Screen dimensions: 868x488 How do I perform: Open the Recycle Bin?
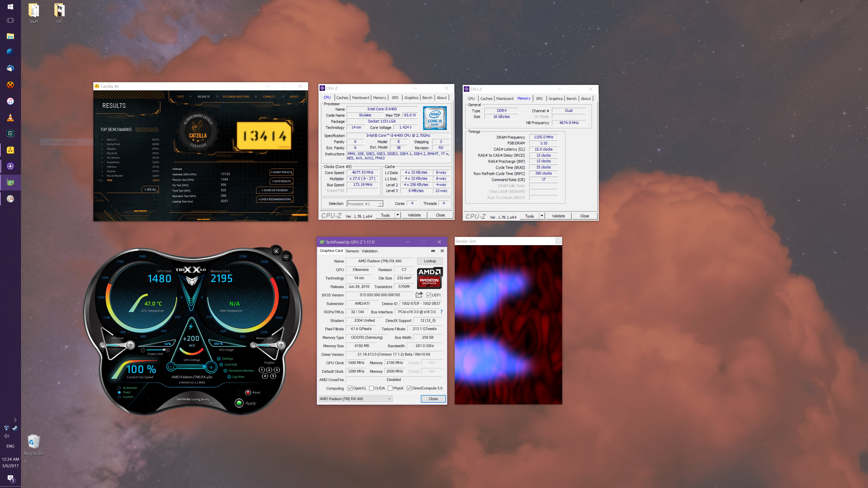(34, 445)
